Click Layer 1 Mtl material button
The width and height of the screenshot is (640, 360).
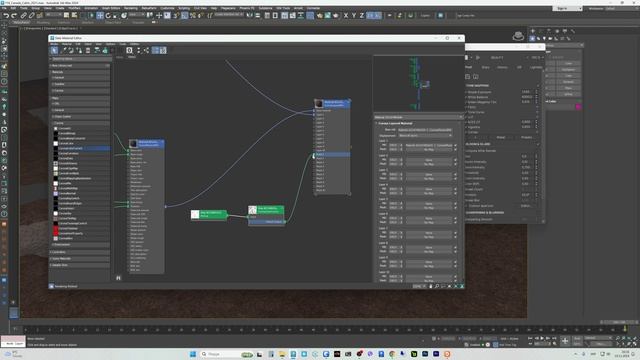(429, 145)
